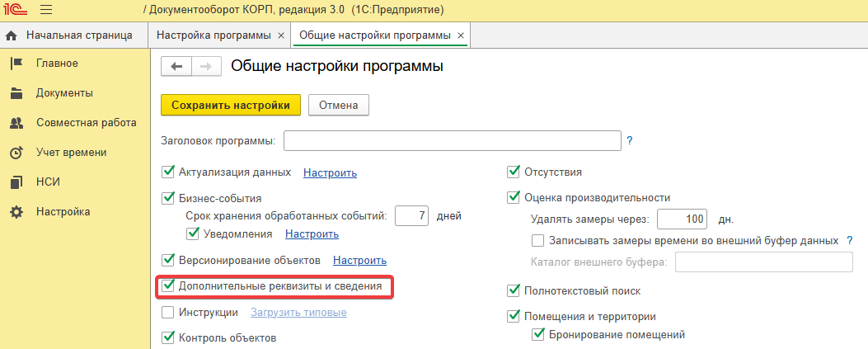Toggle Актуализация данных checkbox
The height and width of the screenshot is (349, 868).
(x=167, y=172)
